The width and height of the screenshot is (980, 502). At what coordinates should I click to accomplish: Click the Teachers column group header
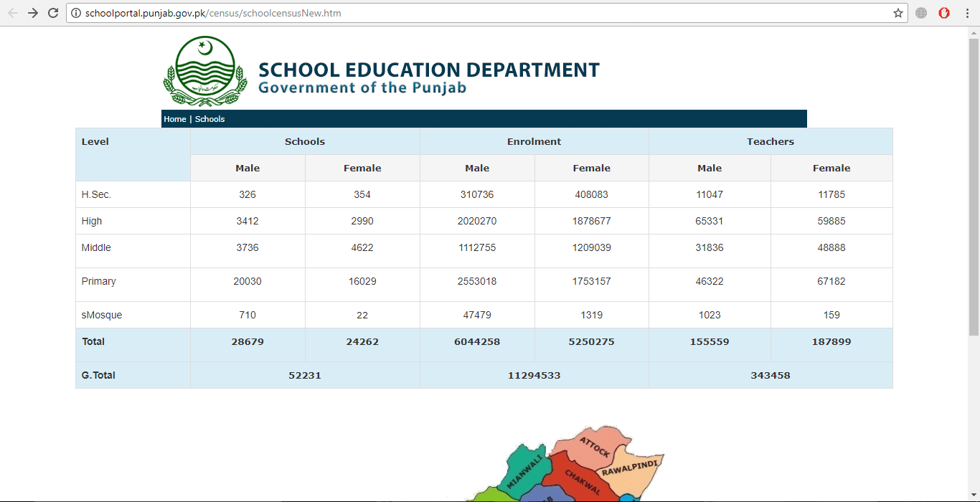point(771,141)
